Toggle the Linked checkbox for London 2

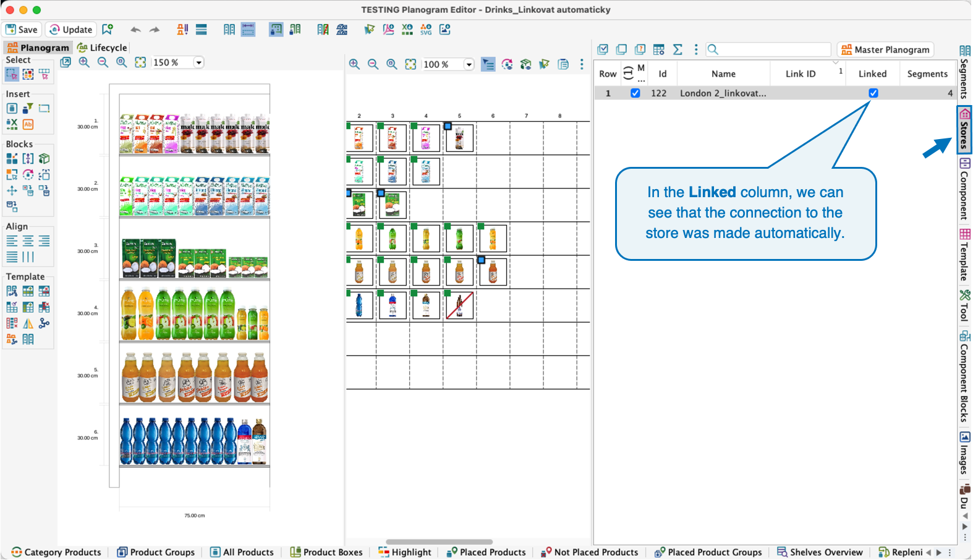873,93
